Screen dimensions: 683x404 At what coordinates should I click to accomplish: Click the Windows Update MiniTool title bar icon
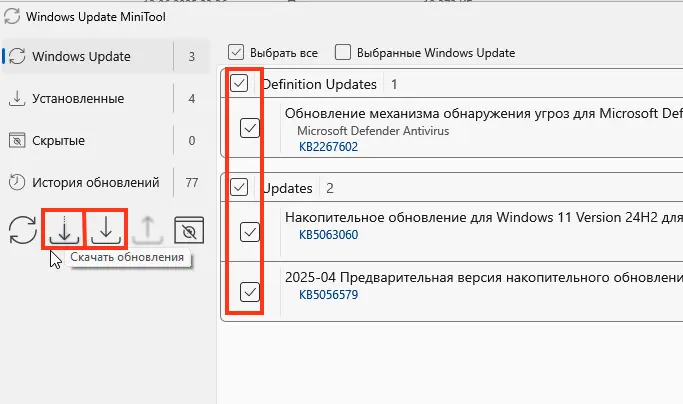[10, 17]
